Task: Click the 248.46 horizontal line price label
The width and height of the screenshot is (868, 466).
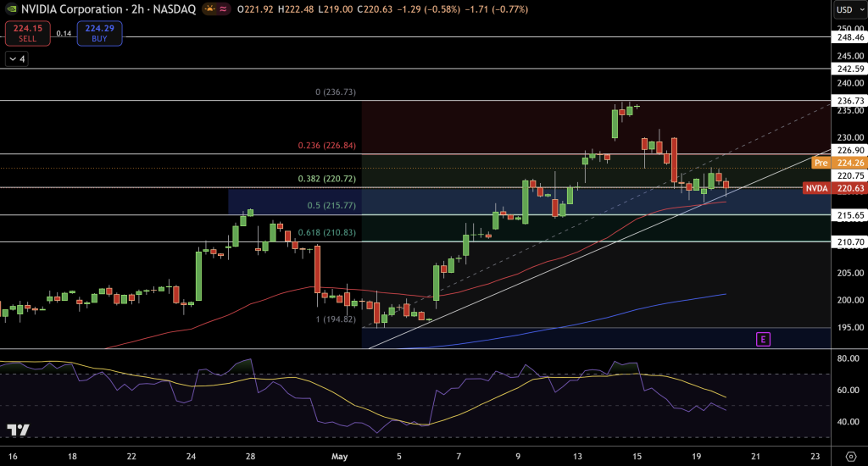Action: (x=849, y=37)
